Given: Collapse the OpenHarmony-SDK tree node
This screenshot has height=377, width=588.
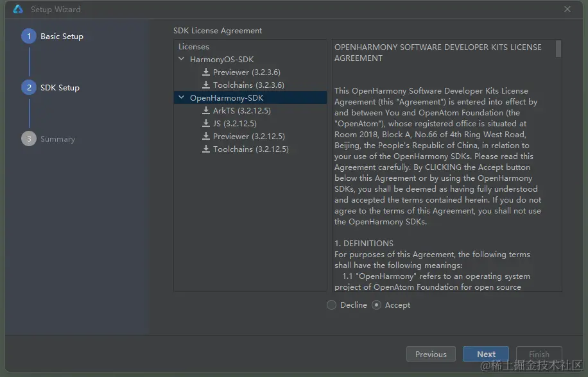Looking at the screenshot, I should point(182,97).
